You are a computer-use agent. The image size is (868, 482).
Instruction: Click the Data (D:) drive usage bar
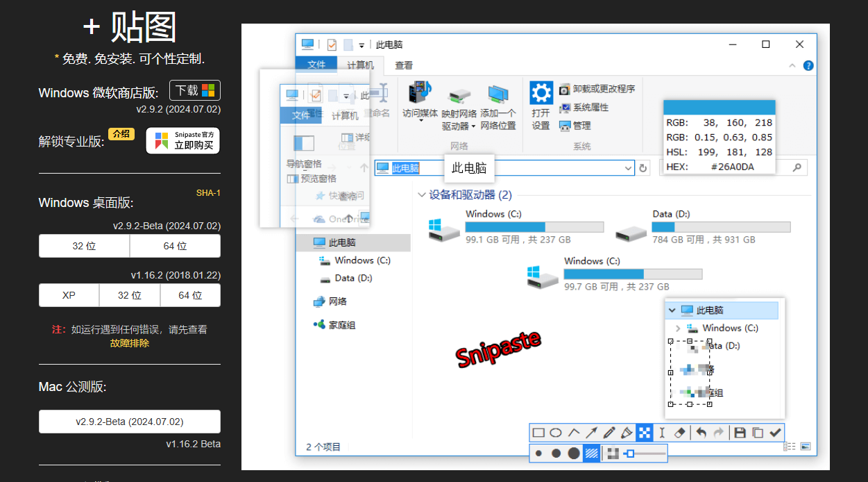point(721,227)
